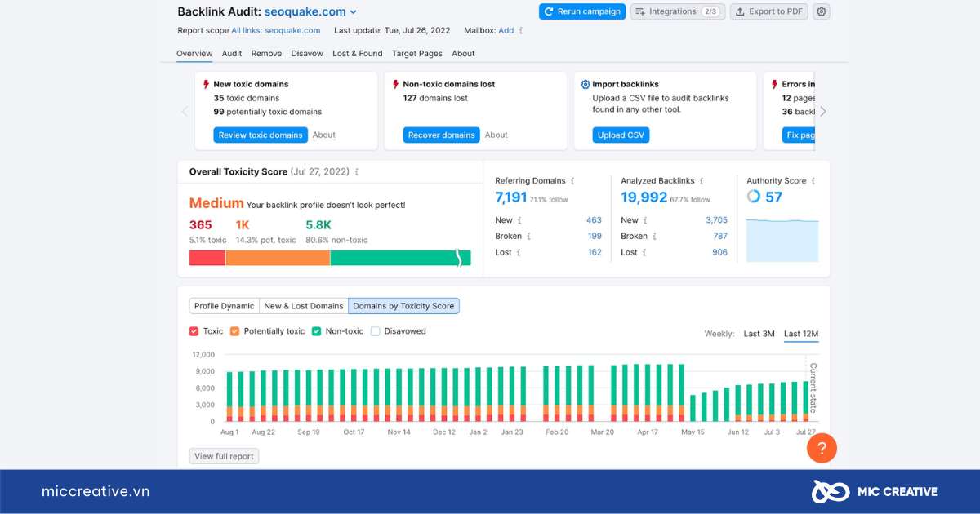This screenshot has height=514, width=980.
Task: Select the New & Lost Domains chart tab
Action: pos(304,306)
